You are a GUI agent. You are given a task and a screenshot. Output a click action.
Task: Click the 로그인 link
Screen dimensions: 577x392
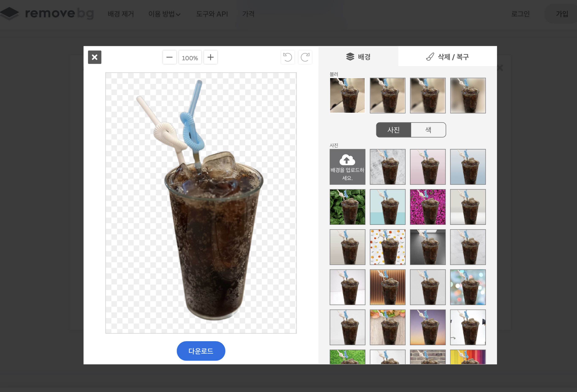(520, 14)
